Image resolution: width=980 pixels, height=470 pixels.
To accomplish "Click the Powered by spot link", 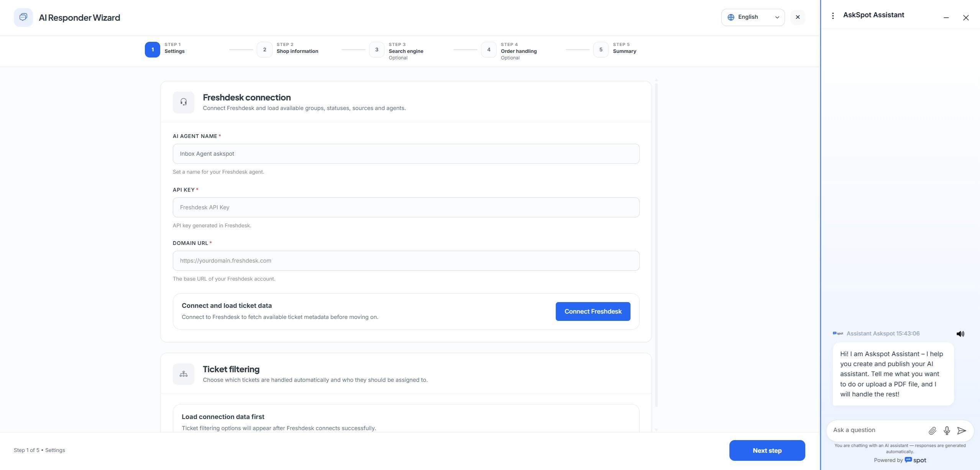I will (x=900, y=460).
